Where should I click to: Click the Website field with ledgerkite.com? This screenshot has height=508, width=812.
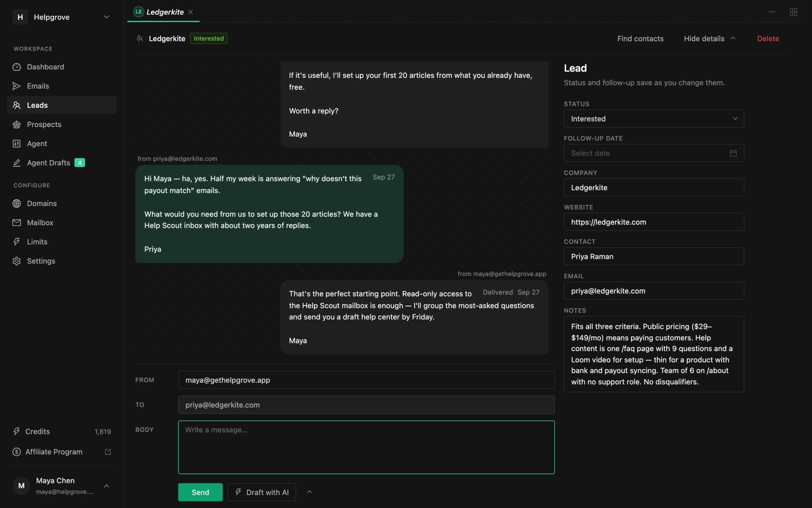[x=654, y=222]
